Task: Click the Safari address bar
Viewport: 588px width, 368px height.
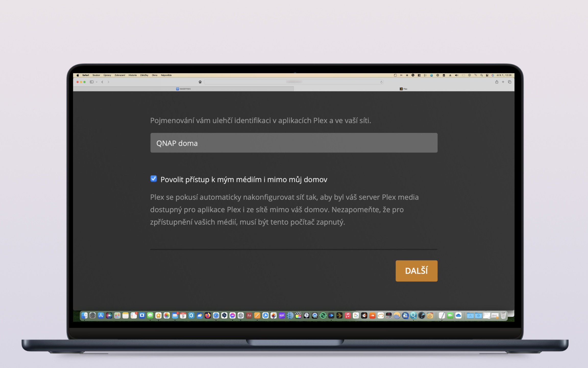Action: [x=293, y=82]
